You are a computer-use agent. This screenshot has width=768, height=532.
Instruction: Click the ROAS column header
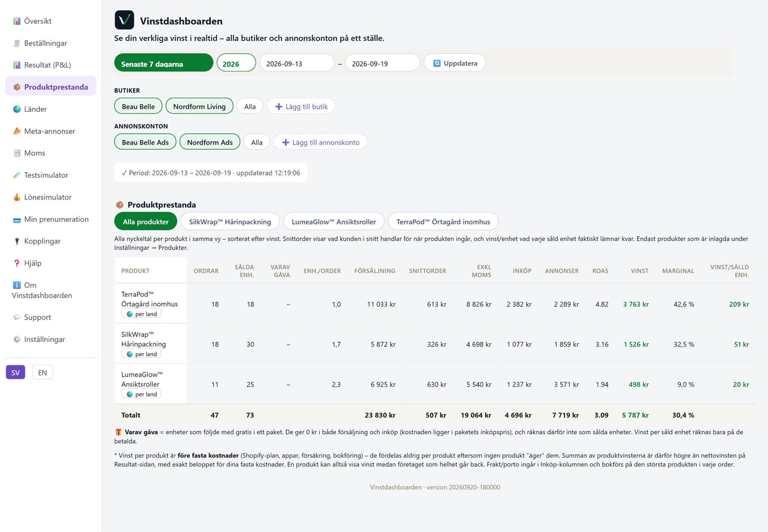tap(600, 270)
